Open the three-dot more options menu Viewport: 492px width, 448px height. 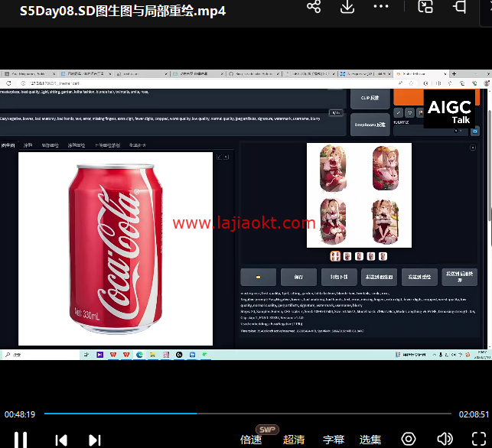[x=381, y=6]
